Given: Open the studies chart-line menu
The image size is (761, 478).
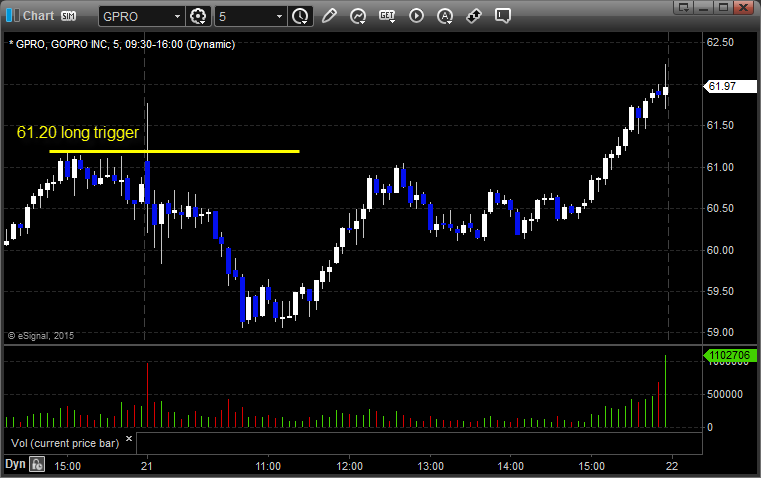Looking at the screenshot, I should pos(358,16).
